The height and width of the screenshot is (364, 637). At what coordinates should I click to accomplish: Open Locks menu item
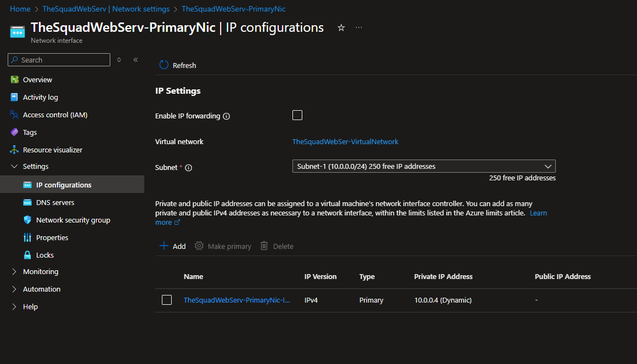[44, 255]
